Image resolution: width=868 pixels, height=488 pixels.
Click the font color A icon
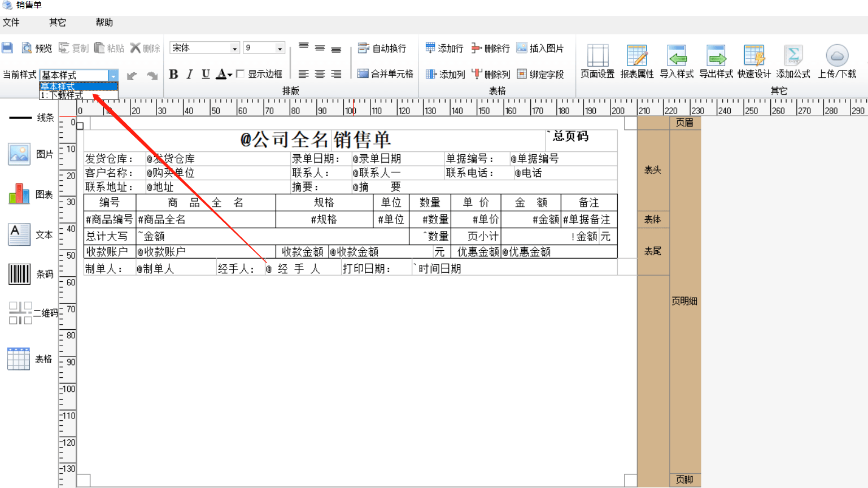tap(222, 74)
